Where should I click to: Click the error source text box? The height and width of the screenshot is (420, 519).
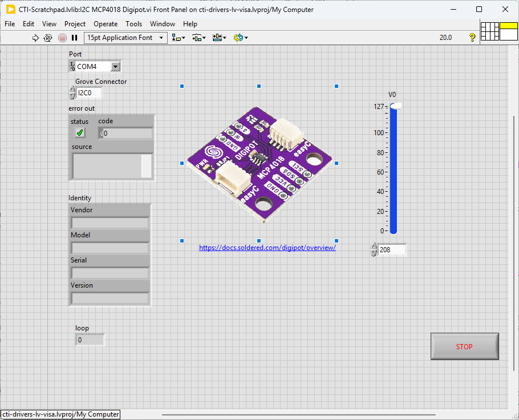107,166
